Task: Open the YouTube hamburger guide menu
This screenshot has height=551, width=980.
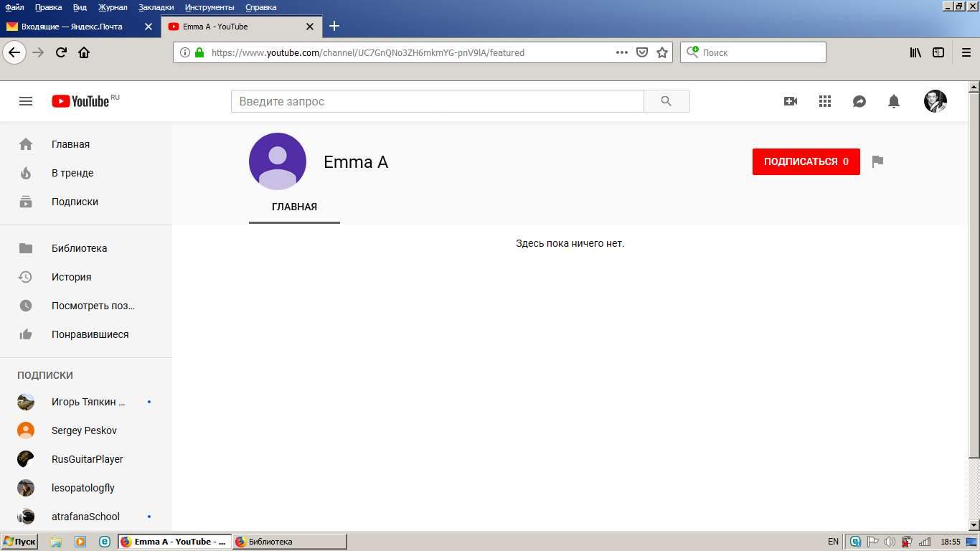Action: 26,101
